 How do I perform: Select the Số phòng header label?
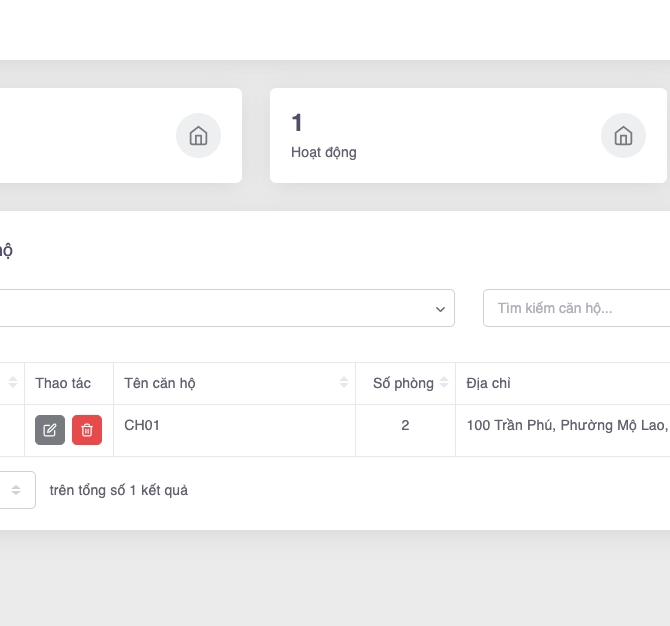click(403, 383)
